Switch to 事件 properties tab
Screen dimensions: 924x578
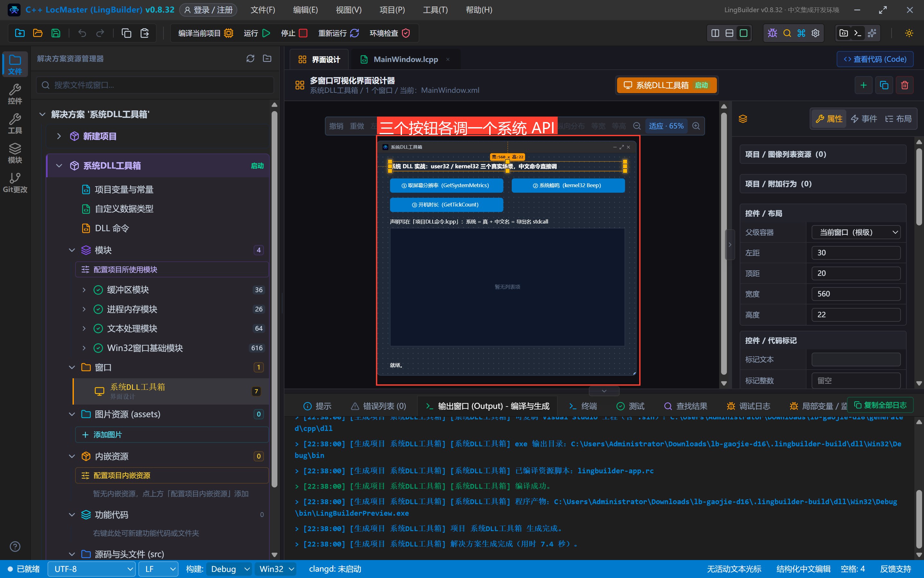coord(864,118)
